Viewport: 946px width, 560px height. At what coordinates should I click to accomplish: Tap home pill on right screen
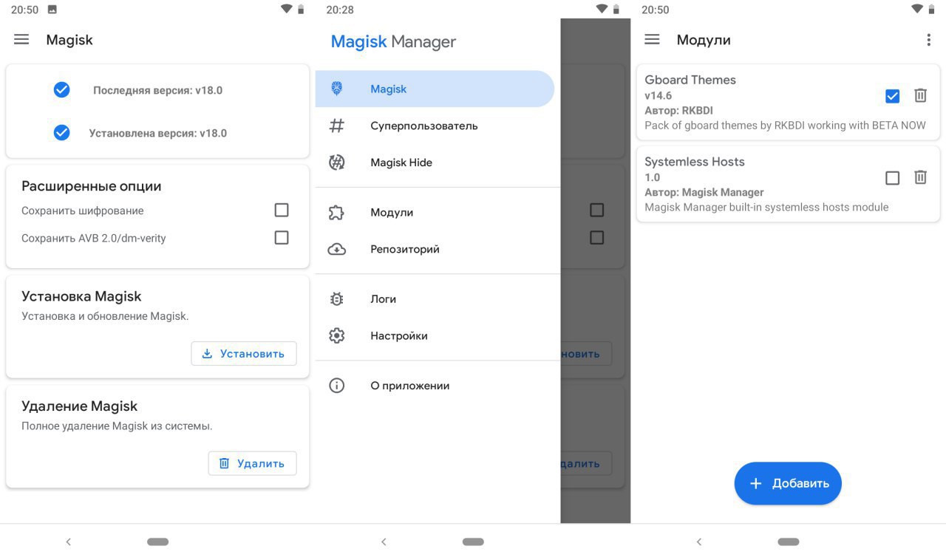point(789,542)
